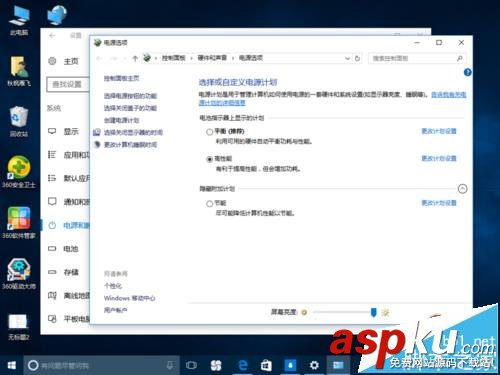The width and height of the screenshot is (500, 375).
Task: Open 创建电源计划 link
Action: (x=121, y=120)
